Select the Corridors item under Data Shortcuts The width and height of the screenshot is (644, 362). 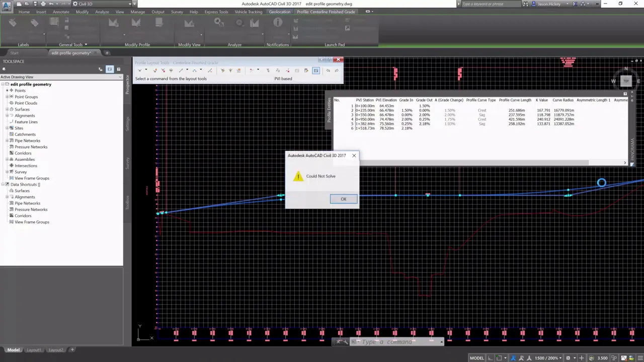pos(23,216)
